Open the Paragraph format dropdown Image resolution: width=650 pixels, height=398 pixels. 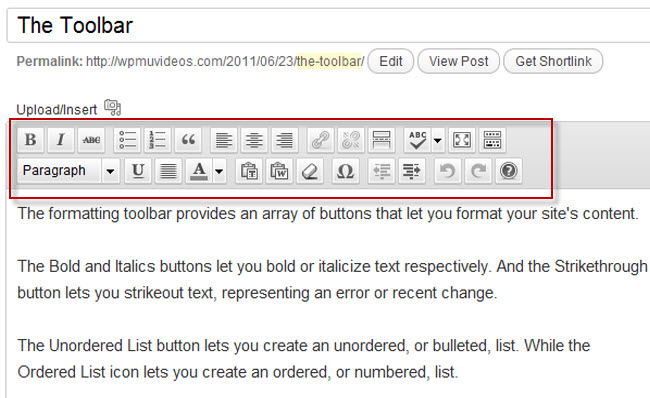coord(69,171)
